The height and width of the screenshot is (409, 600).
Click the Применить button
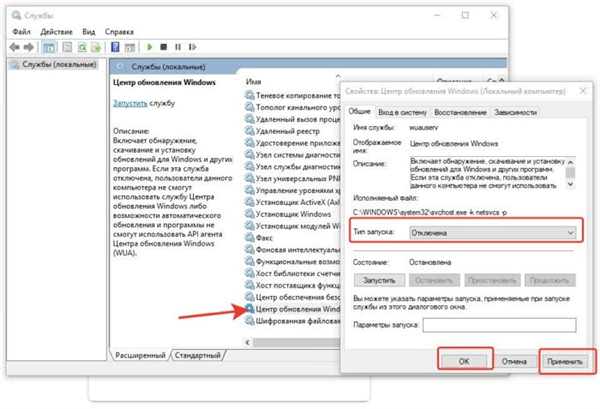565,361
